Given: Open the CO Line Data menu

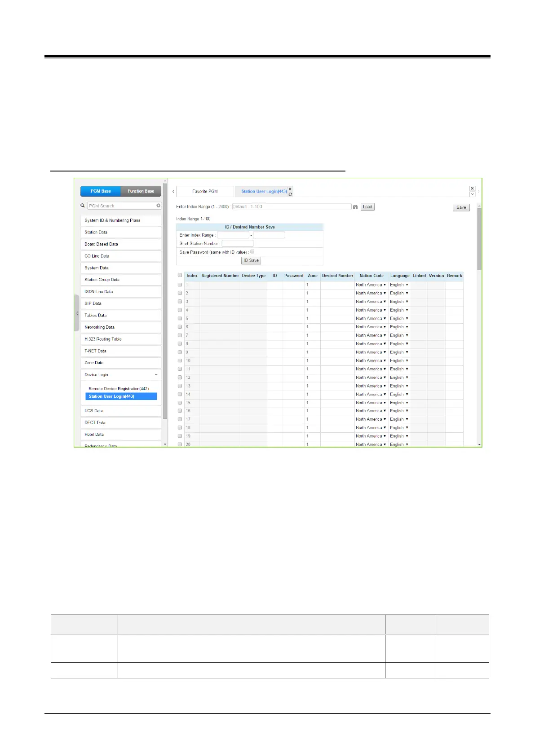Looking at the screenshot, I should pyautogui.click(x=121, y=256).
